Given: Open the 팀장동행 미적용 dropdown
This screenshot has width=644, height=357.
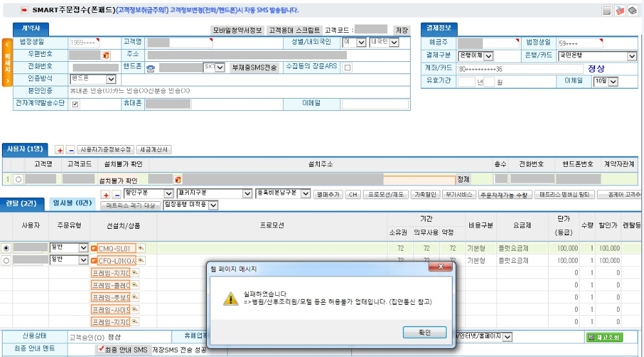Looking at the screenshot, I should [x=191, y=205].
